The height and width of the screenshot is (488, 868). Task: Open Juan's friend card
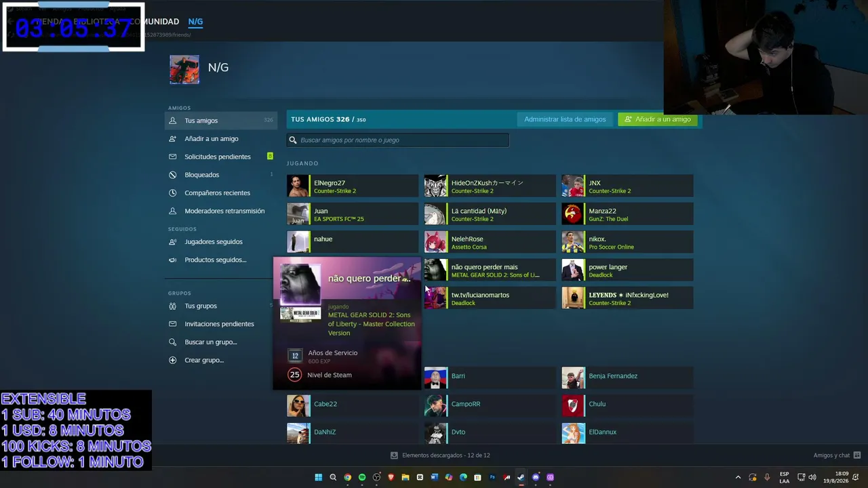pos(353,214)
